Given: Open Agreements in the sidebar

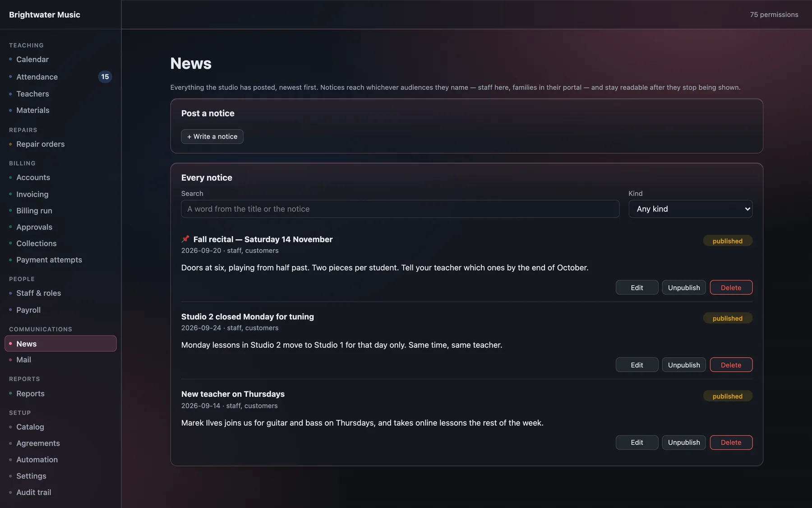Looking at the screenshot, I should pos(60,443).
